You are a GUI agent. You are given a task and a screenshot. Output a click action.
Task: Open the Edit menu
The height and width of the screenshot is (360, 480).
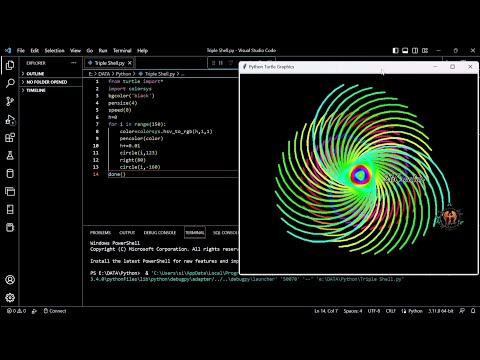click(x=35, y=50)
